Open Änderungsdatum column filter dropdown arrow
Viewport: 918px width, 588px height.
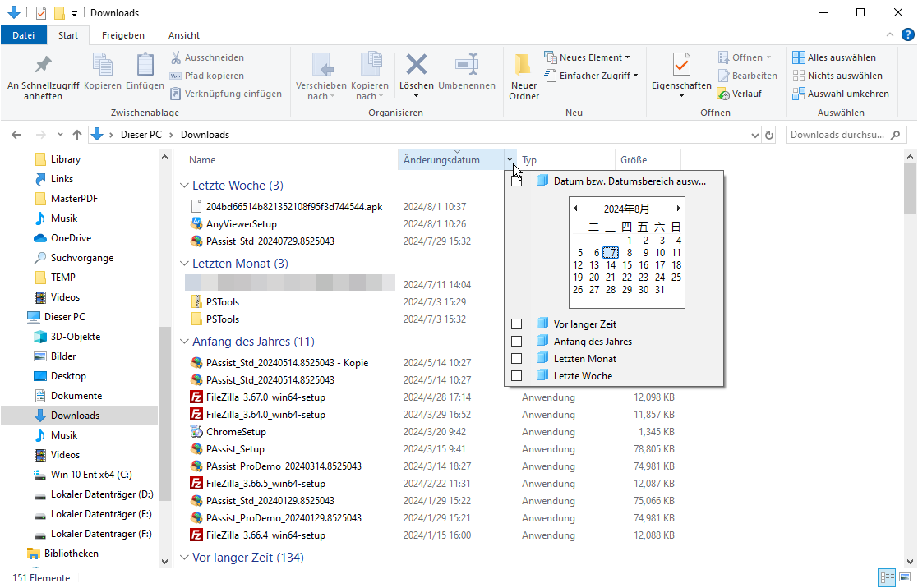point(510,159)
